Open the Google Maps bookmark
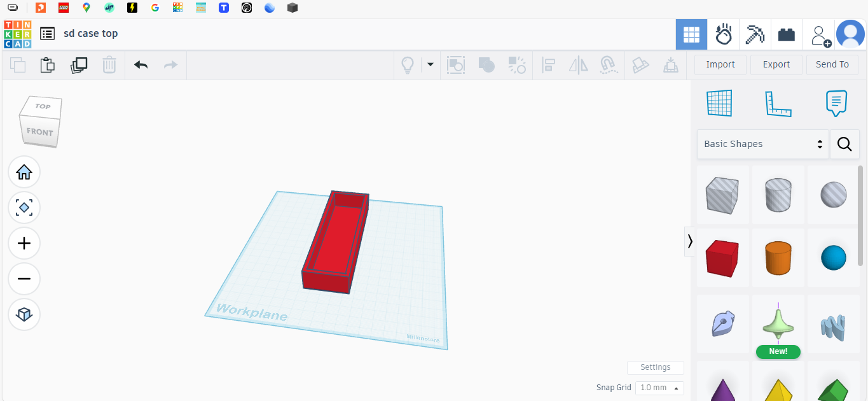 click(86, 8)
